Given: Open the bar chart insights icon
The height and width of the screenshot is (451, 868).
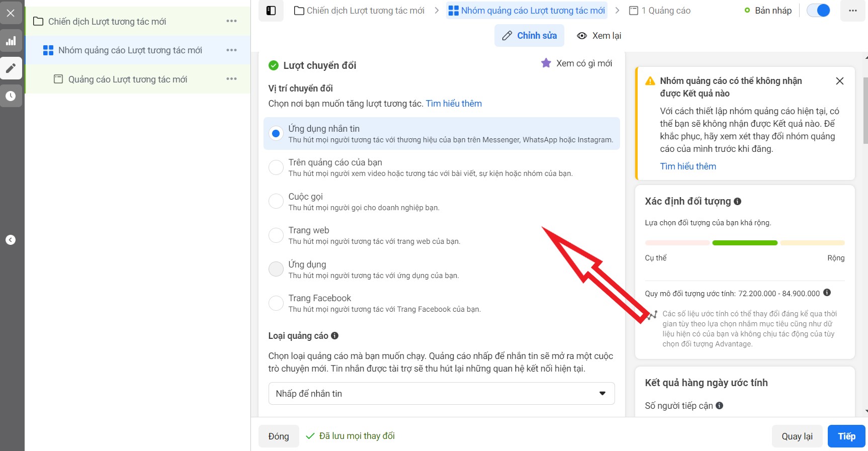Looking at the screenshot, I should coord(11,41).
